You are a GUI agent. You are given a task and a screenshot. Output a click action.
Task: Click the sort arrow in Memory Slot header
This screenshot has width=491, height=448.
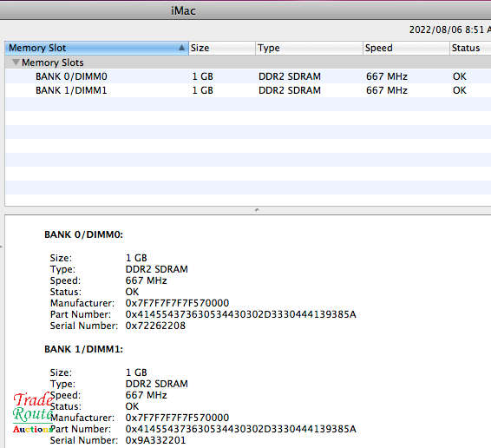click(181, 48)
